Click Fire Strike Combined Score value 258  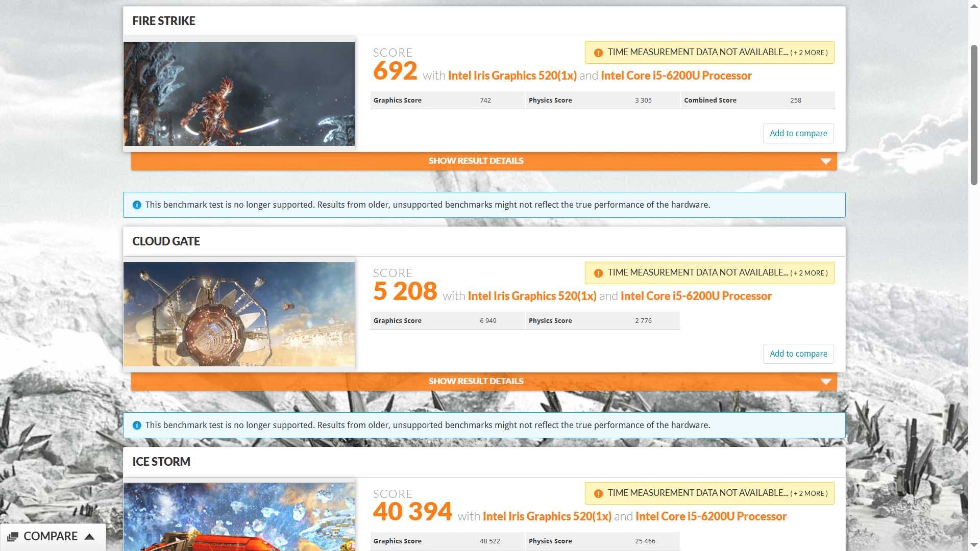(x=796, y=101)
